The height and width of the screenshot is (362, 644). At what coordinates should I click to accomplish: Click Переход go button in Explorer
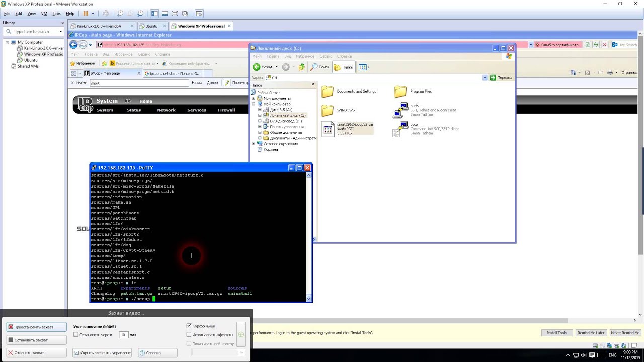(502, 78)
